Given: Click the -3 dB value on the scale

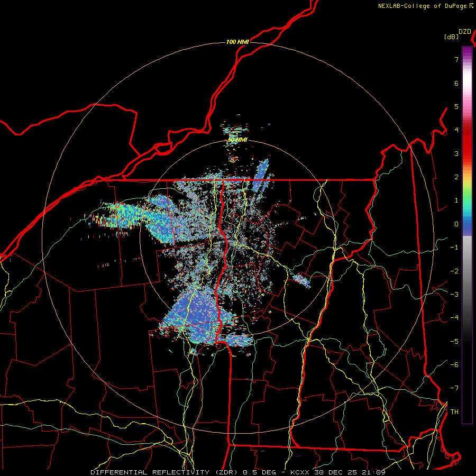Looking at the screenshot, I should click(x=454, y=295).
